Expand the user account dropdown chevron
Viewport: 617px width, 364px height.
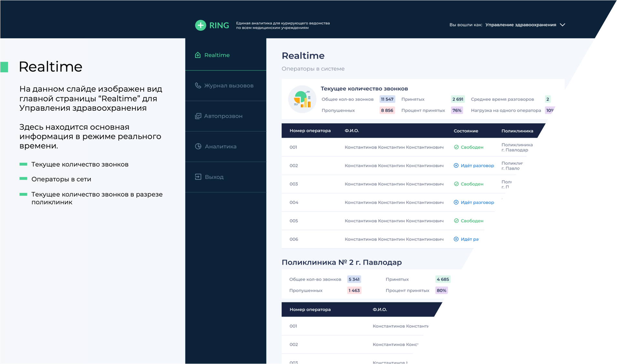562,25
